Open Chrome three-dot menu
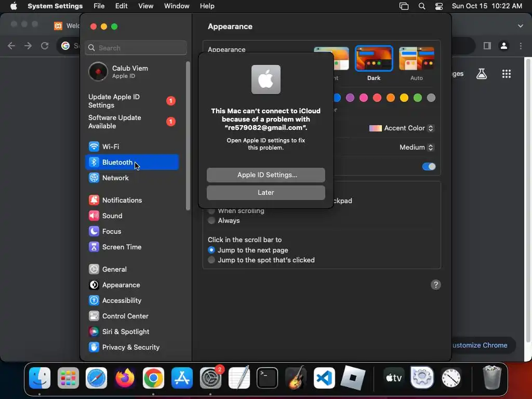The width and height of the screenshot is (532, 399). pos(521,46)
